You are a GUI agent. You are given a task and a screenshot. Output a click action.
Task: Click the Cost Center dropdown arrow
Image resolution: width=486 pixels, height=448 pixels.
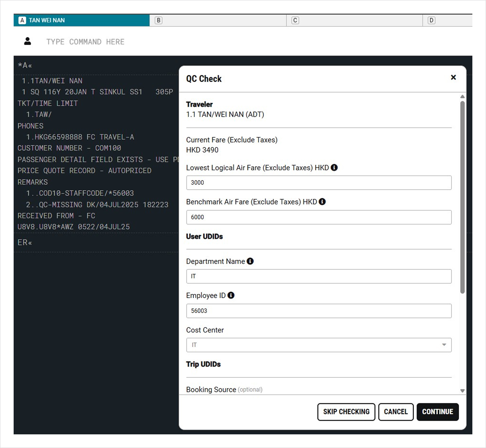pos(444,345)
